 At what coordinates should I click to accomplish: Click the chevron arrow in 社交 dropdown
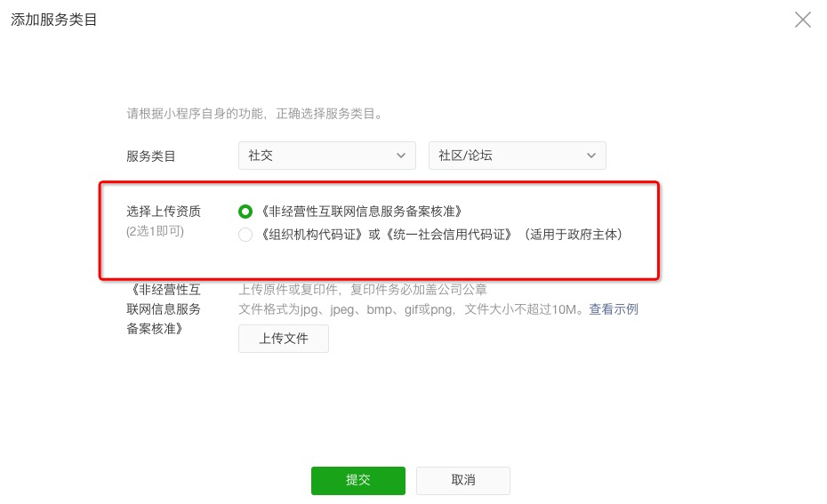[x=401, y=156]
